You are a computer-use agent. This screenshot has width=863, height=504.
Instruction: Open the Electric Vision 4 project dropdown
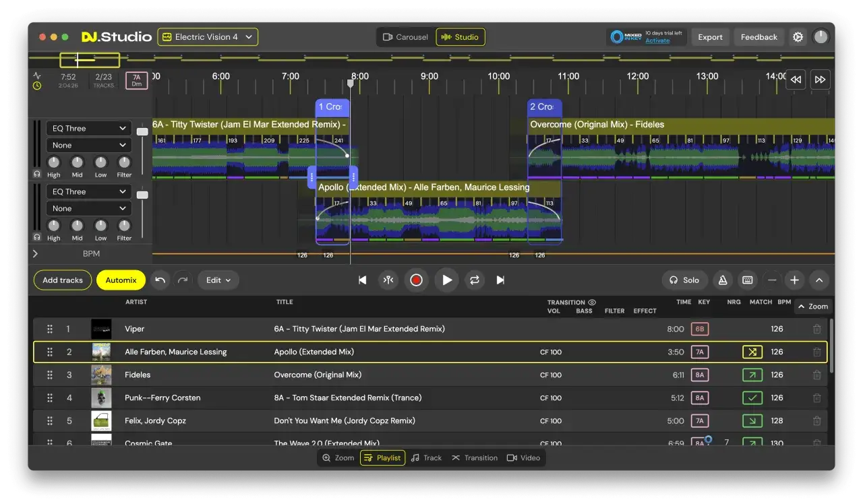pyautogui.click(x=208, y=37)
